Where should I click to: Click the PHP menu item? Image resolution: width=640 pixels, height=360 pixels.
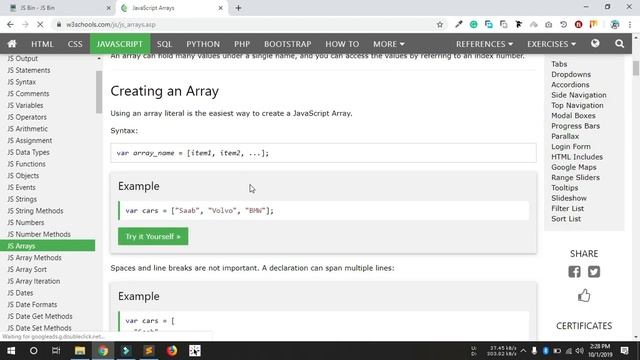pyautogui.click(x=242, y=44)
